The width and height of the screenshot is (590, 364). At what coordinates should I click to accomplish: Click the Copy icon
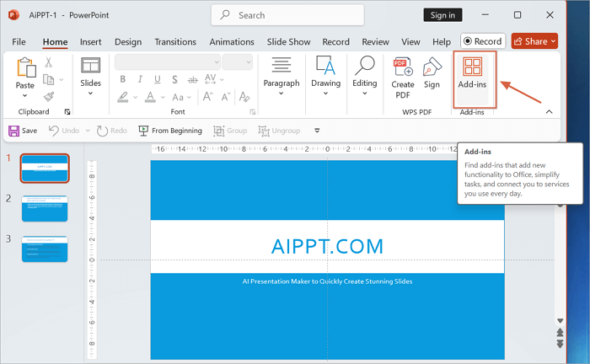(49, 79)
